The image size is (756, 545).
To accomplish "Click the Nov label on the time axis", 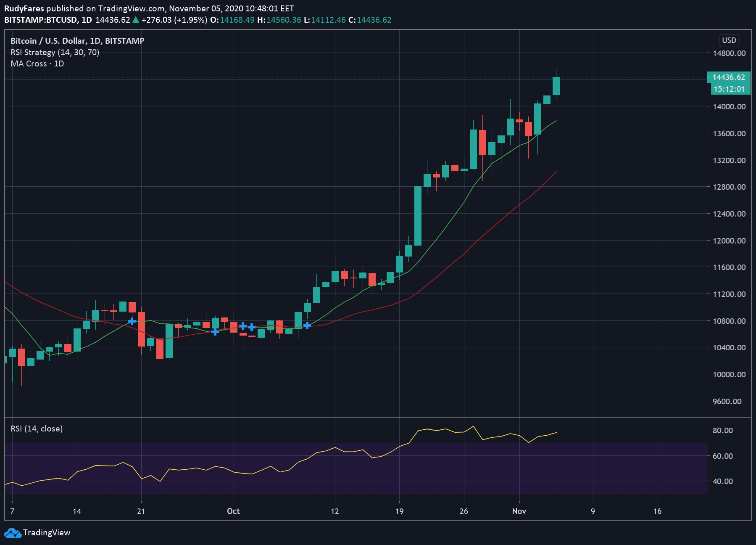I will tap(519, 511).
